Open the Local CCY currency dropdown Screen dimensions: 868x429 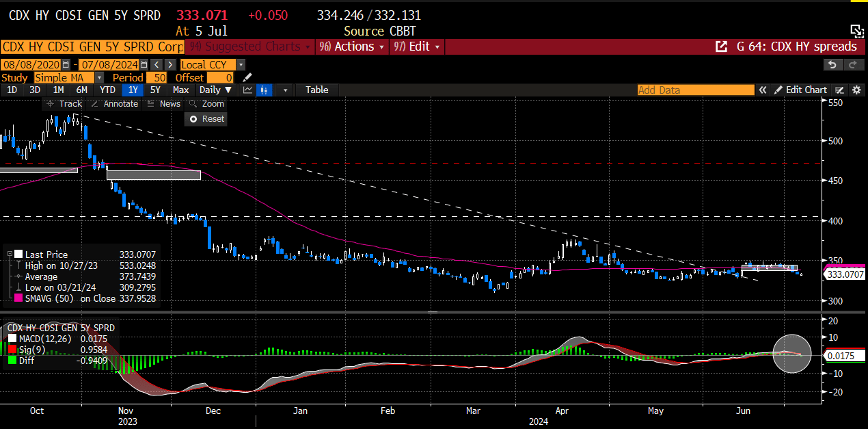pos(241,64)
